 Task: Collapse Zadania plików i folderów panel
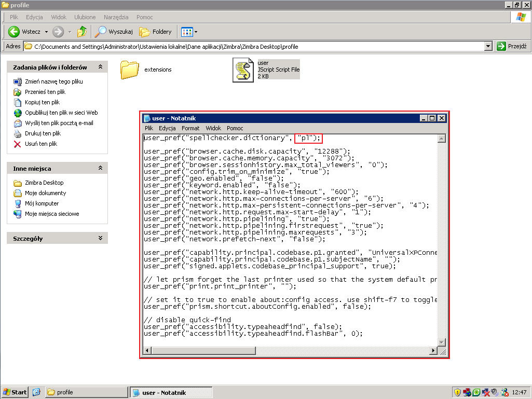100,67
